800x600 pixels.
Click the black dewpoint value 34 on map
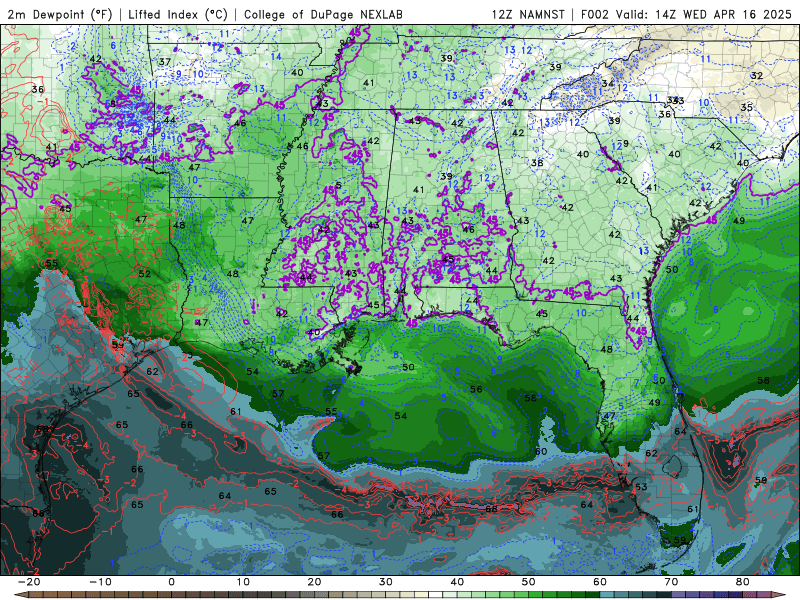tap(608, 83)
